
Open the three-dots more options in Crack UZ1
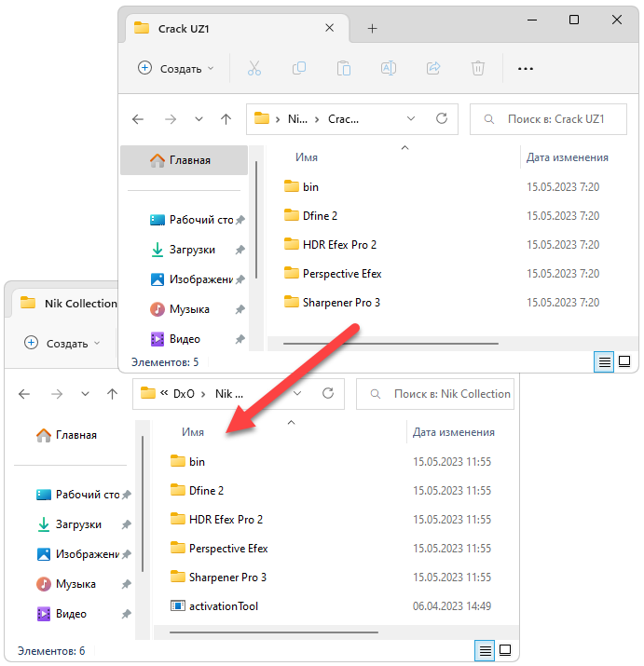click(526, 69)
